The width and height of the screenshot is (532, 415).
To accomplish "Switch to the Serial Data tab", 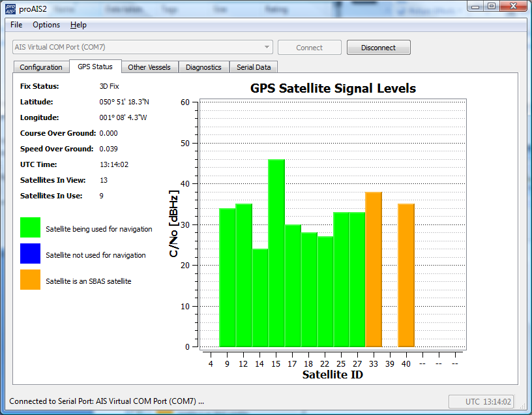I will pos(252,67).
